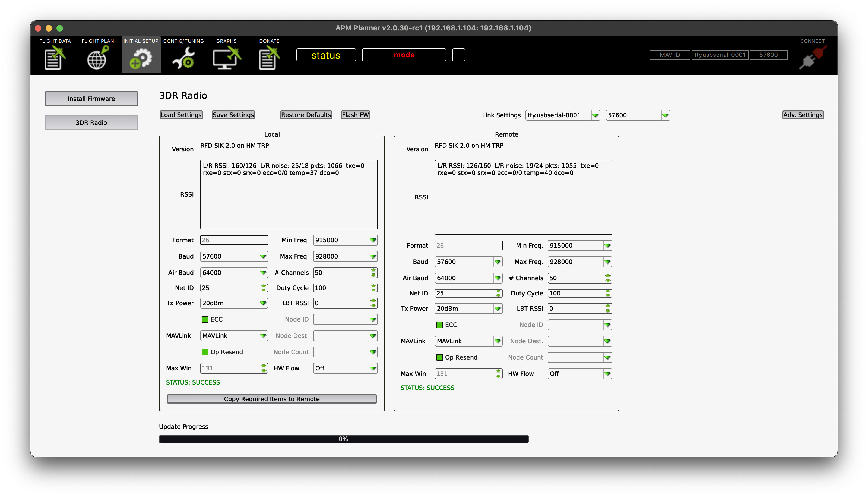Viewport: 868px width, 497px height.
Task: Adjust the Remote Net ID stepper
Action: tap(498, 293)
